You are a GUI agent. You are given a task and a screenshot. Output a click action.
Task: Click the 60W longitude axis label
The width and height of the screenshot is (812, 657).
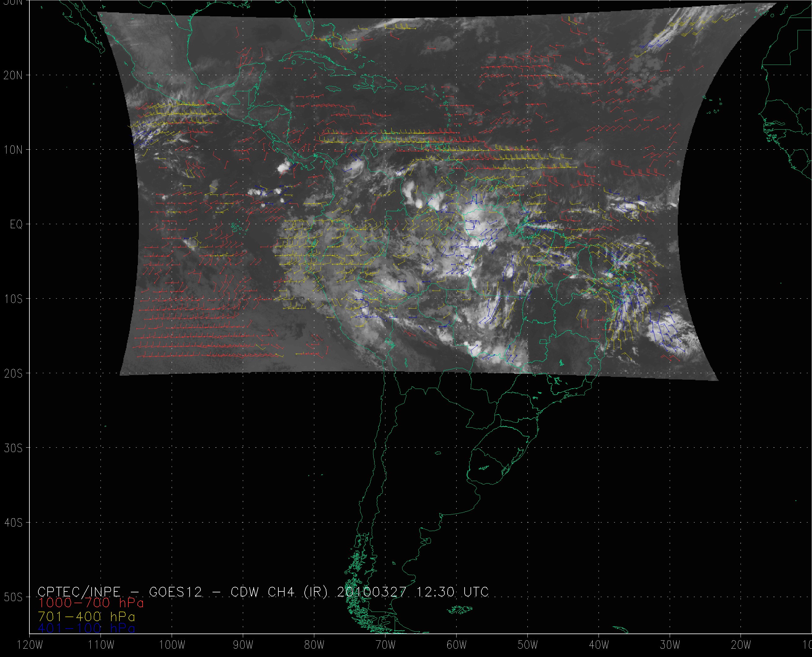(x=457, y=645)
